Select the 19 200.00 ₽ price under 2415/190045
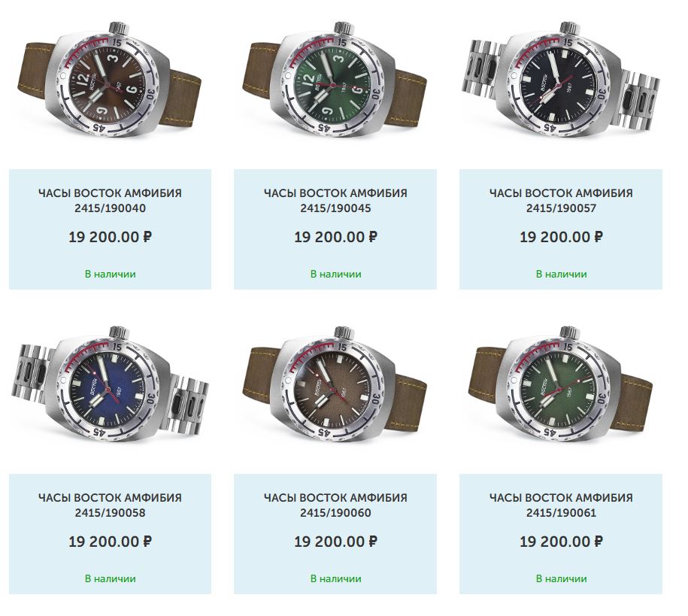Screen dimensions: 688x616 click(335, 237)
